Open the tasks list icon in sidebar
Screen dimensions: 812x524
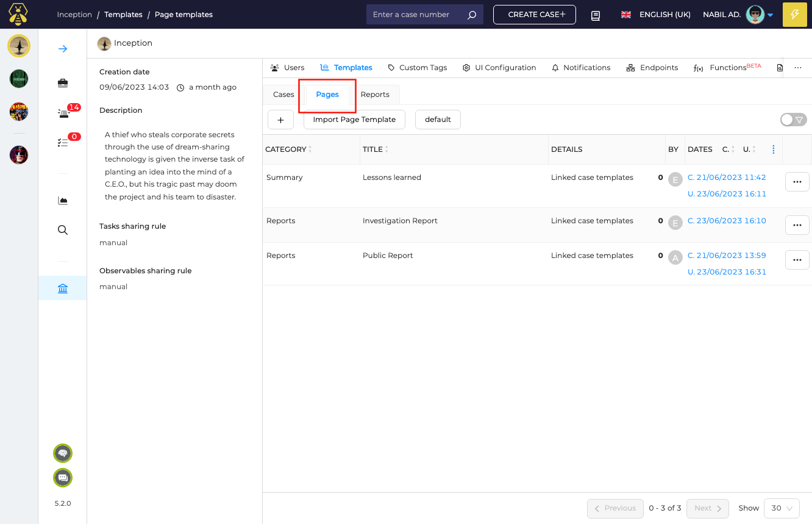point(62,142)
